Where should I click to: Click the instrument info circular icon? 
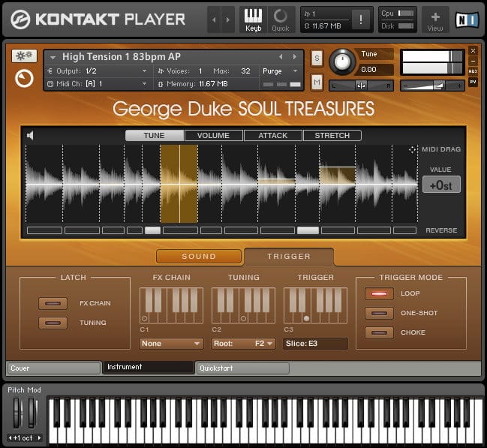point(24,78)
